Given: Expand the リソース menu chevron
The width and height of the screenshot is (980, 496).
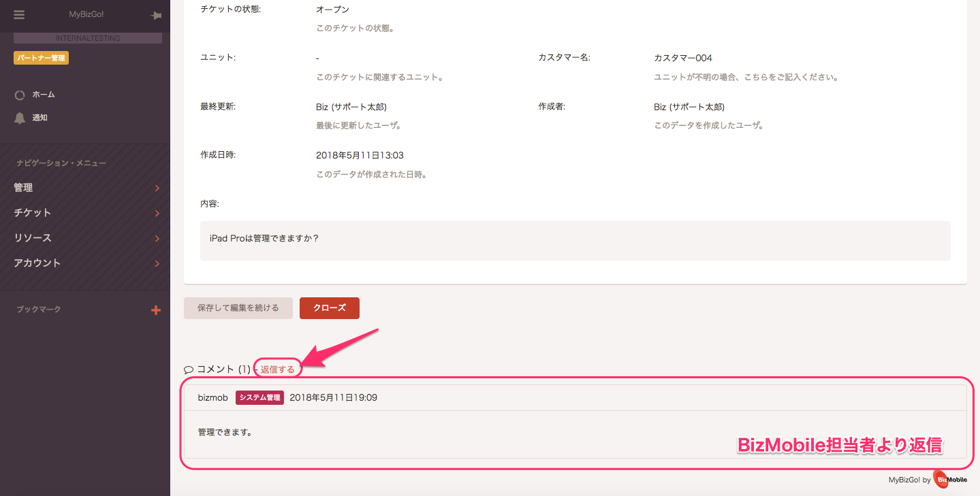Looking at the screenshot, I should point(157,239).
